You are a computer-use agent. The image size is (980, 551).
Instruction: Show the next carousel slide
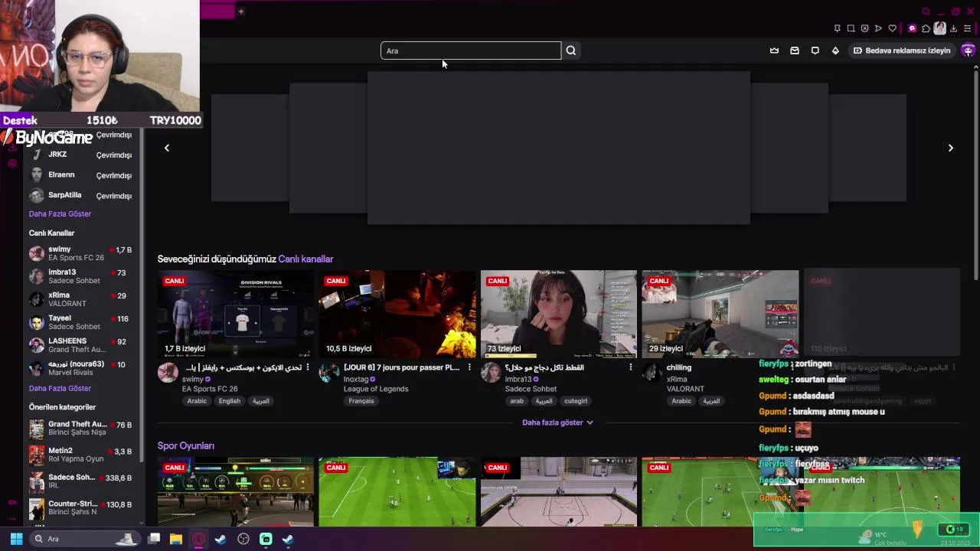(x=951, y=148)
